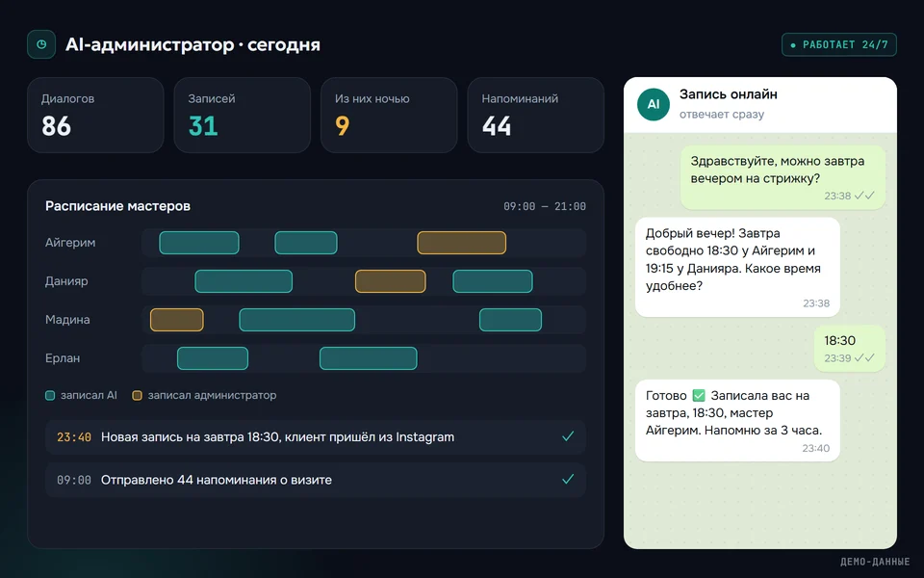Click checkmark on the 09:00 log entry
Screen dimensions: 924x578
point(568,479)
